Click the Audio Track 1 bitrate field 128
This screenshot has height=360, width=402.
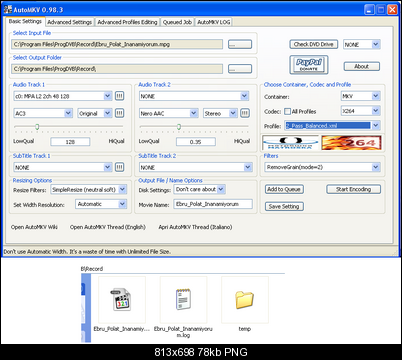70,142
